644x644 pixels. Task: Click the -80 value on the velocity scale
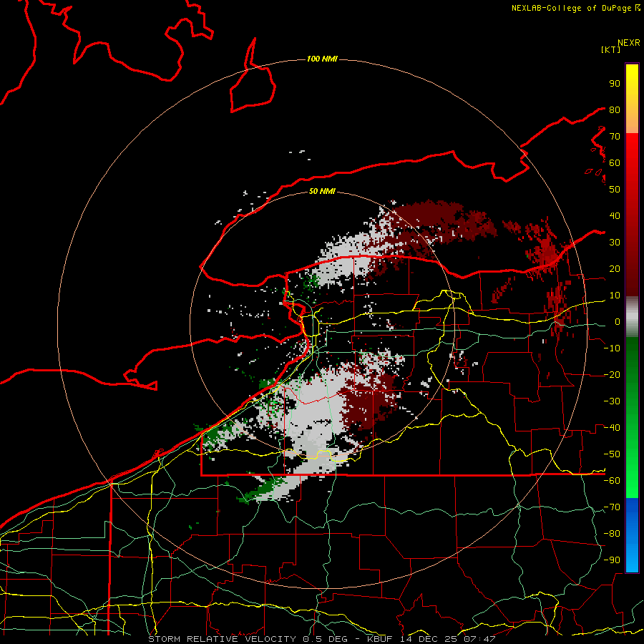[612, 534]
